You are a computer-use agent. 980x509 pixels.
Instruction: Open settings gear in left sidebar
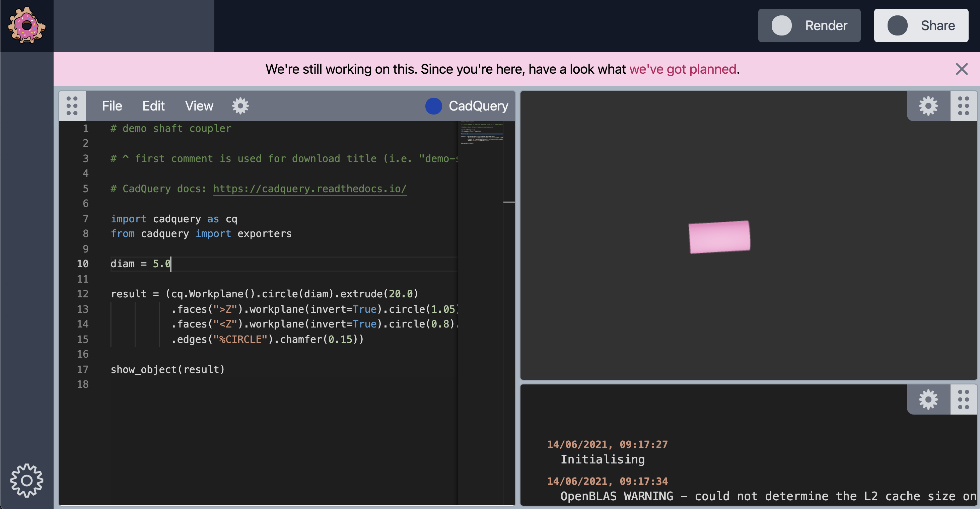27,480
